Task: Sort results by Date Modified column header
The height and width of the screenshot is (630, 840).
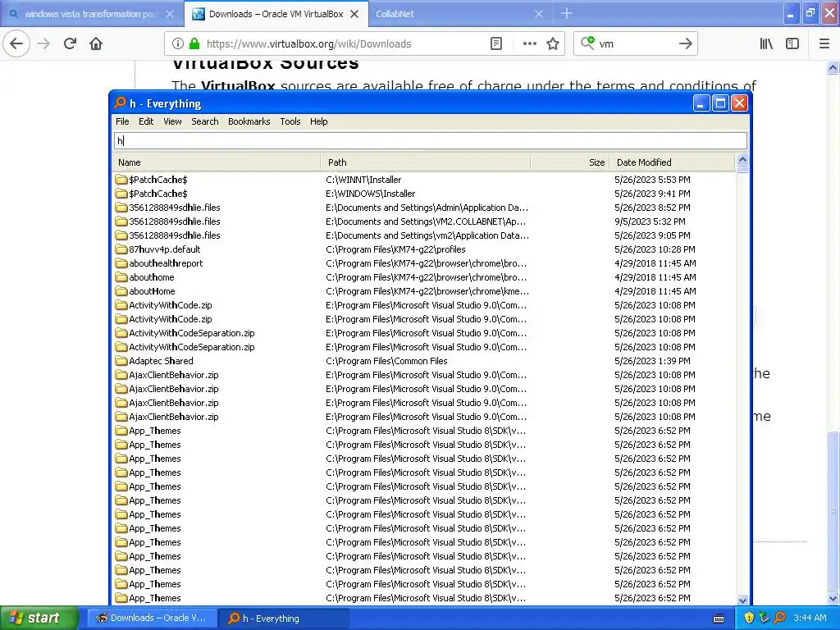Action: 673,162
